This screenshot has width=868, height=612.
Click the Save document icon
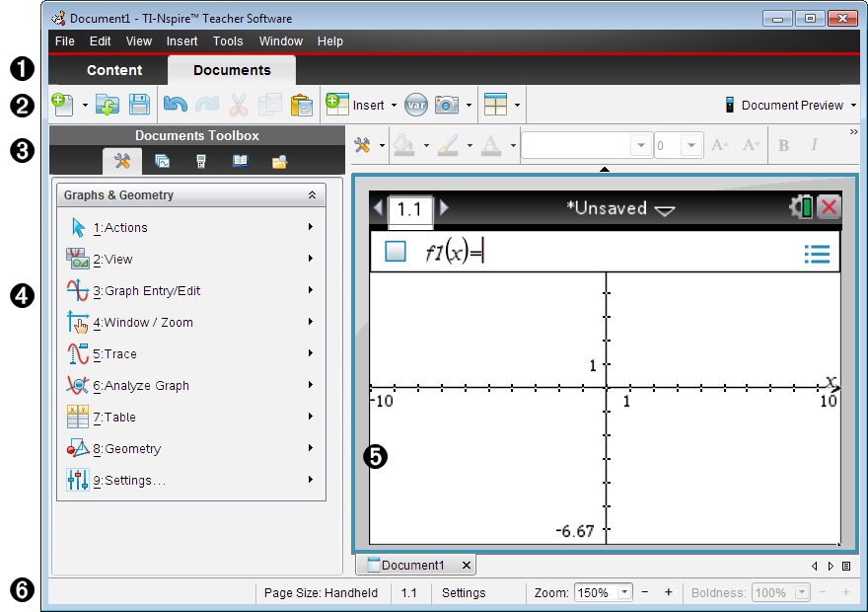coord(139,104)
